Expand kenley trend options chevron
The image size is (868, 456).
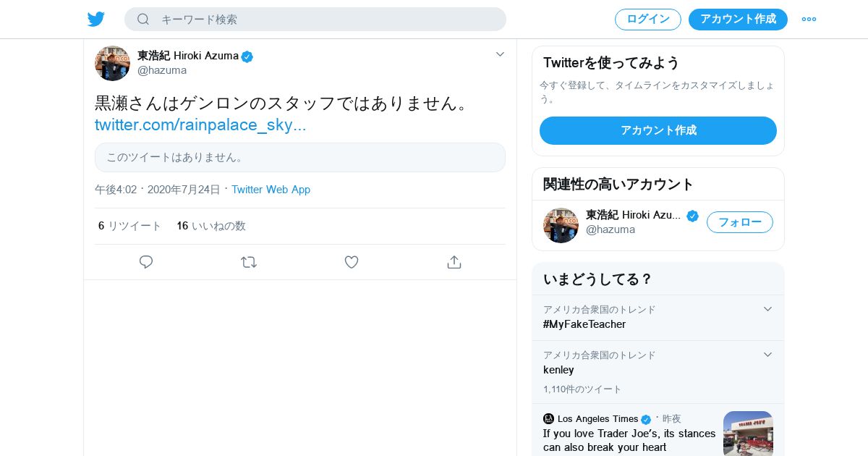(767, 355)
